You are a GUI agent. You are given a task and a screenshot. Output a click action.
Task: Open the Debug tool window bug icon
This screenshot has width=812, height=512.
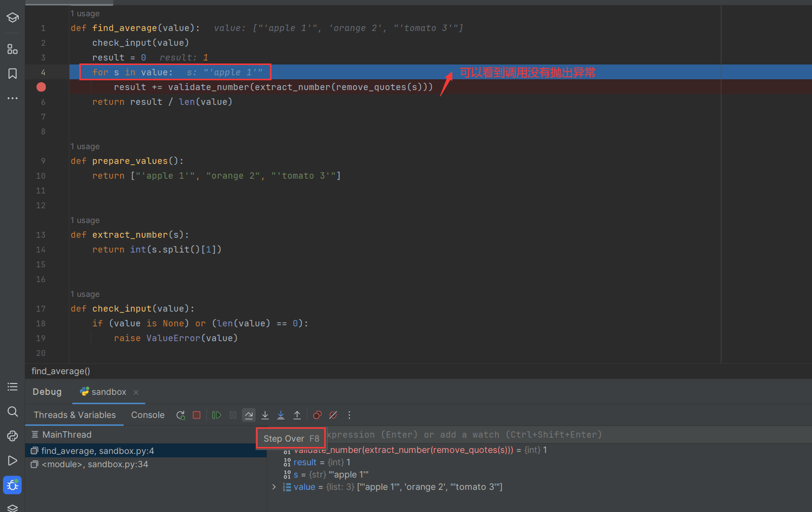(x=12, y=485)
